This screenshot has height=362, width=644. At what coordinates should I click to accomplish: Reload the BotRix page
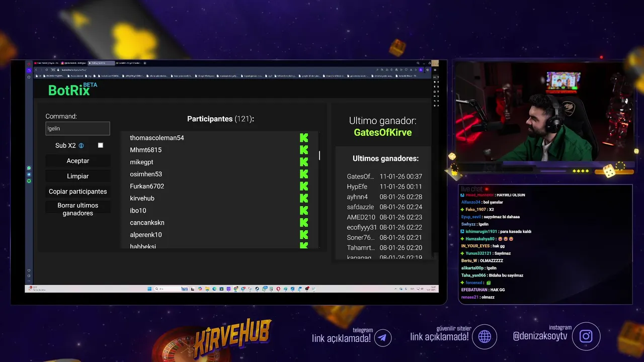[46, 69]
